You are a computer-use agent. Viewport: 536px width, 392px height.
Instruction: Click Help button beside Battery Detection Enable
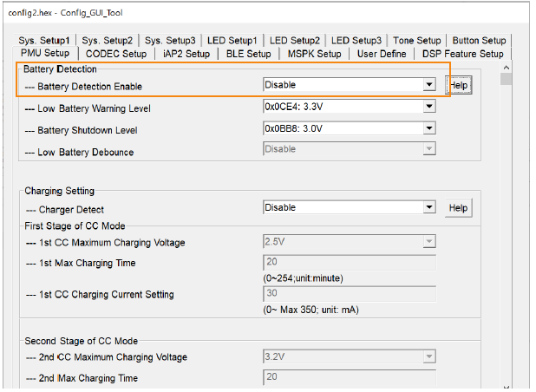[x=458, y=85]
